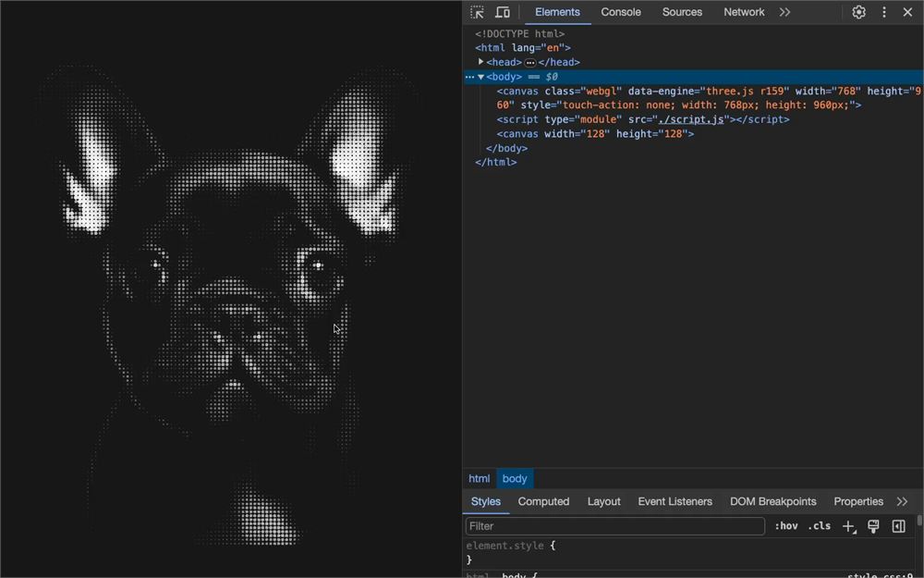924x578 pixels.
Task: Close the DevTools panel
Action: [x=907, y=12]
